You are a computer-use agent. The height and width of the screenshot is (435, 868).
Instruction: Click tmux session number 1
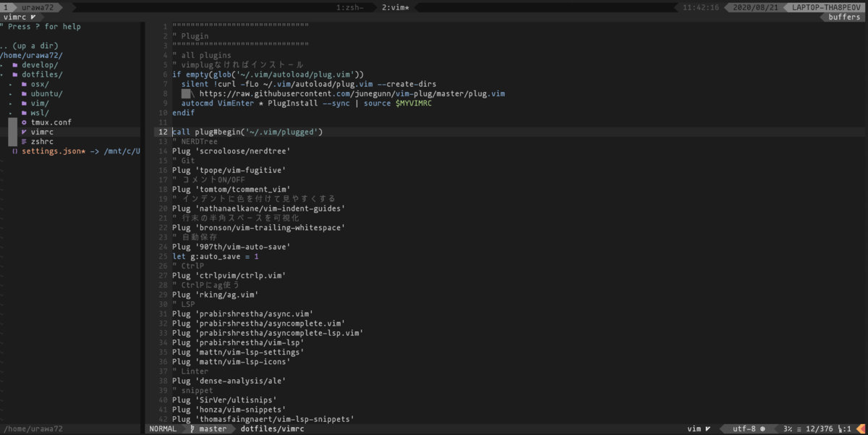click(x=6, y=7)
